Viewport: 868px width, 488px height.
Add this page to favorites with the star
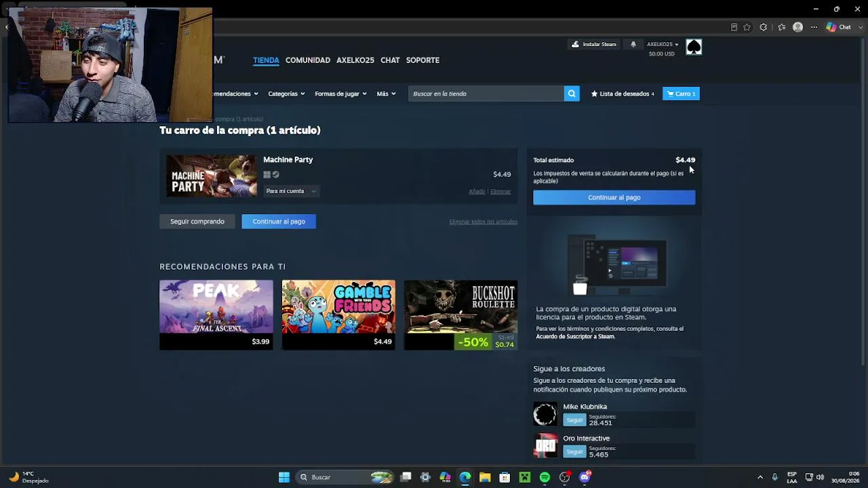[x=747, y=27]
